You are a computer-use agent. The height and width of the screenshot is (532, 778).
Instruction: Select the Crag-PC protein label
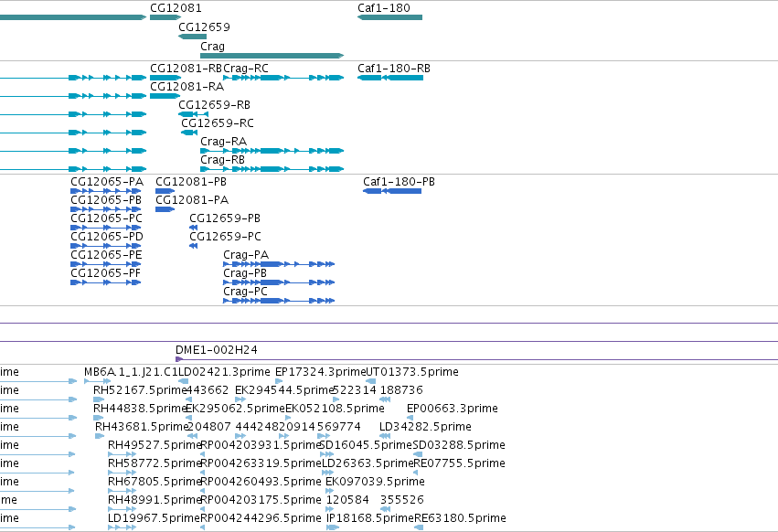tap(245, 292)
